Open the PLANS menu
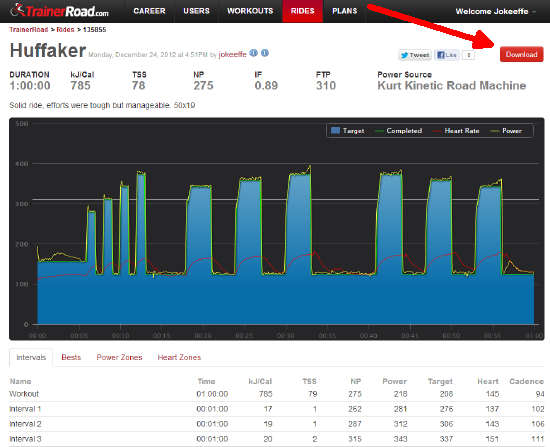Image resolution: width=550 pixels, height=447 pixels. (x=344, y=11)
